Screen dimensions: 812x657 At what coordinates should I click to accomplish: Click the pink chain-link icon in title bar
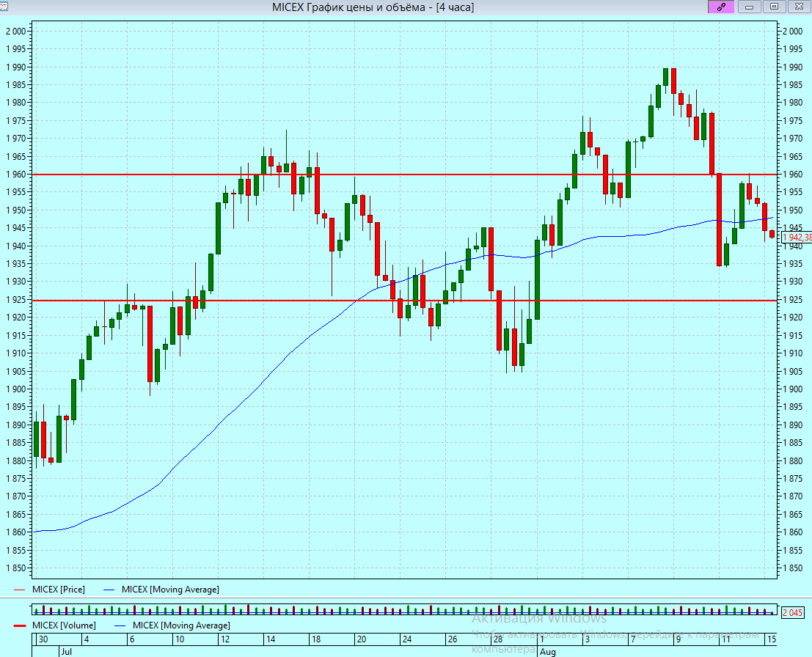click(x=721, y=7)
